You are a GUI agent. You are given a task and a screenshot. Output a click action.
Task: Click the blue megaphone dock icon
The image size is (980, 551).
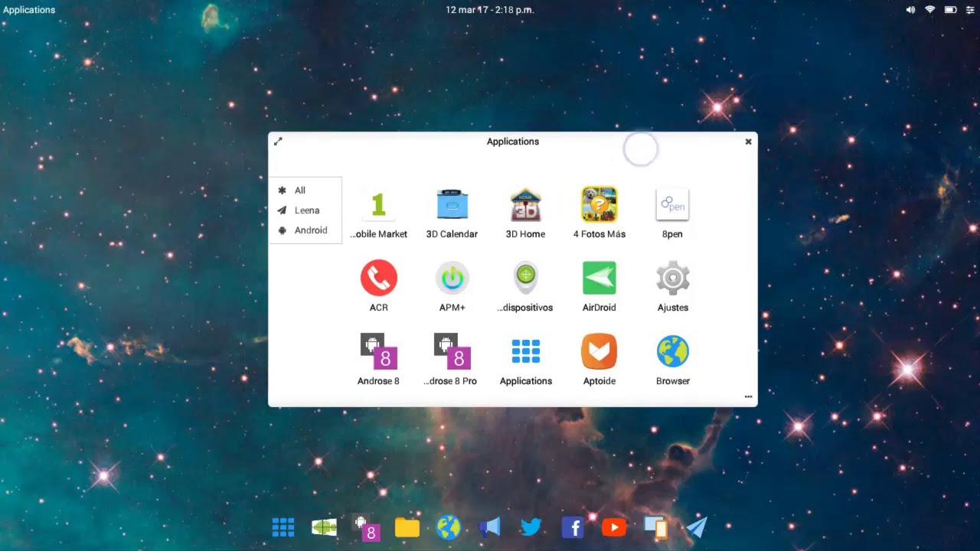coord(489,527)
